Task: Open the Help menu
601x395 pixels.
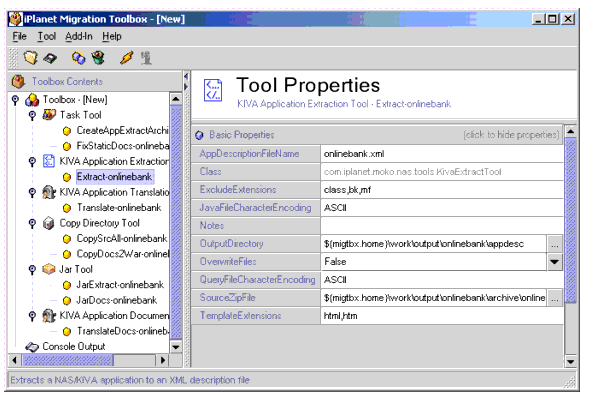Action: coord(112,36)
